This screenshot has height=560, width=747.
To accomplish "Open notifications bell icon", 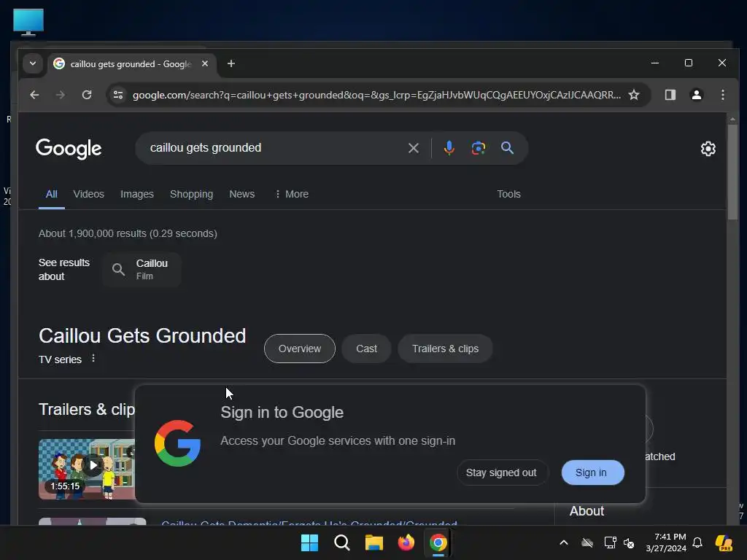I will [697, 542].
